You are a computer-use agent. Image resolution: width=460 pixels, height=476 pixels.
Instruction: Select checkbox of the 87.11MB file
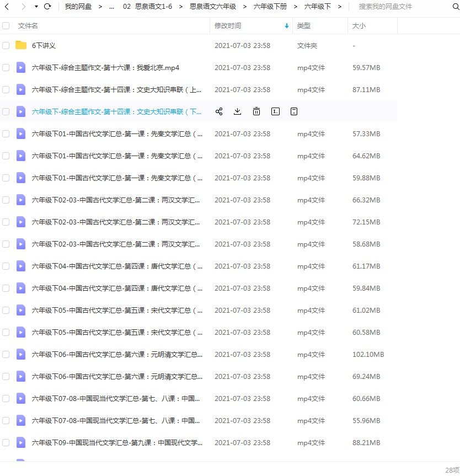[x=6, y=89]
